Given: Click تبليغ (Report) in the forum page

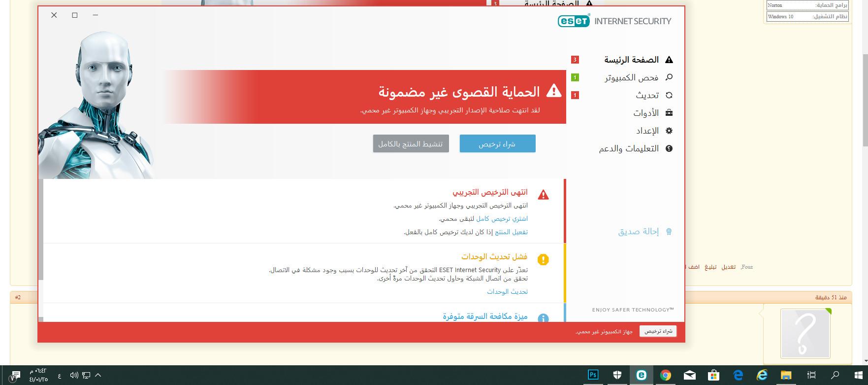Looking at the screenshot, I should [x=710, y=267].
